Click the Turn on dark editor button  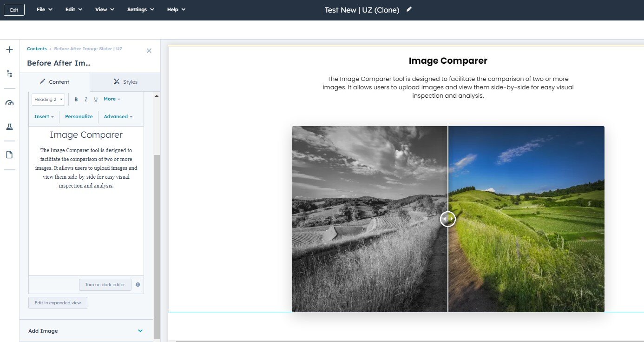click(x=105, y=285)
